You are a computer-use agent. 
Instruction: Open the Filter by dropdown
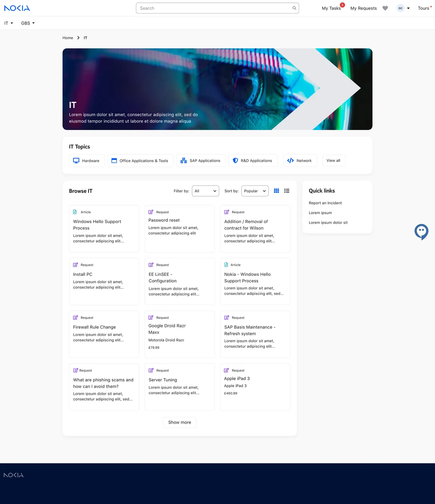(x=205, y=191)
